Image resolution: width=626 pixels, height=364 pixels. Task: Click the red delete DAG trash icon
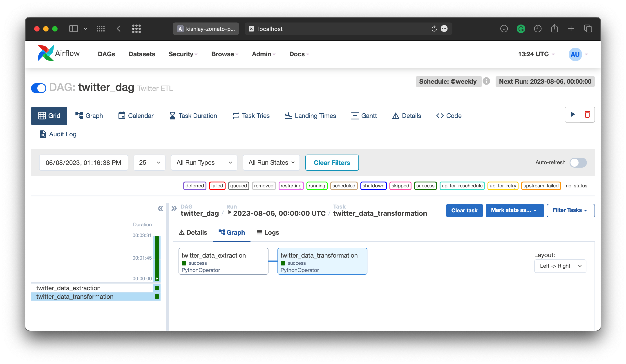pos(587,115)
